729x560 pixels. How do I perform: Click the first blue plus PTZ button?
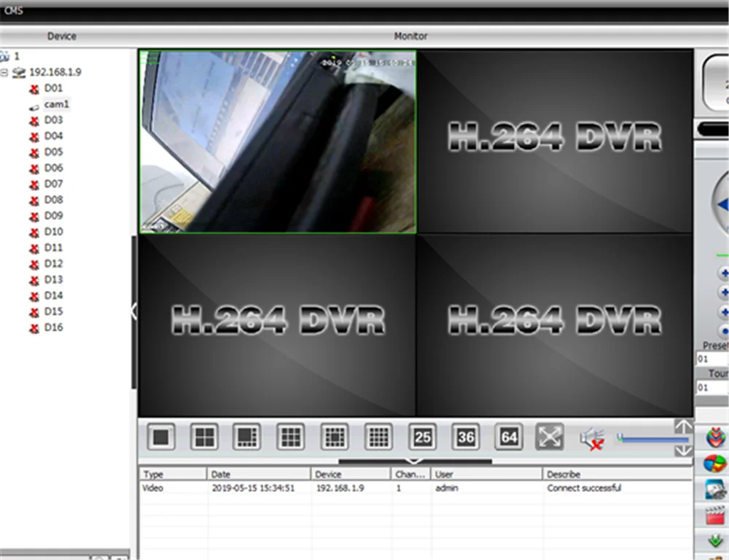pyautogui.click(x=723, y=273)
